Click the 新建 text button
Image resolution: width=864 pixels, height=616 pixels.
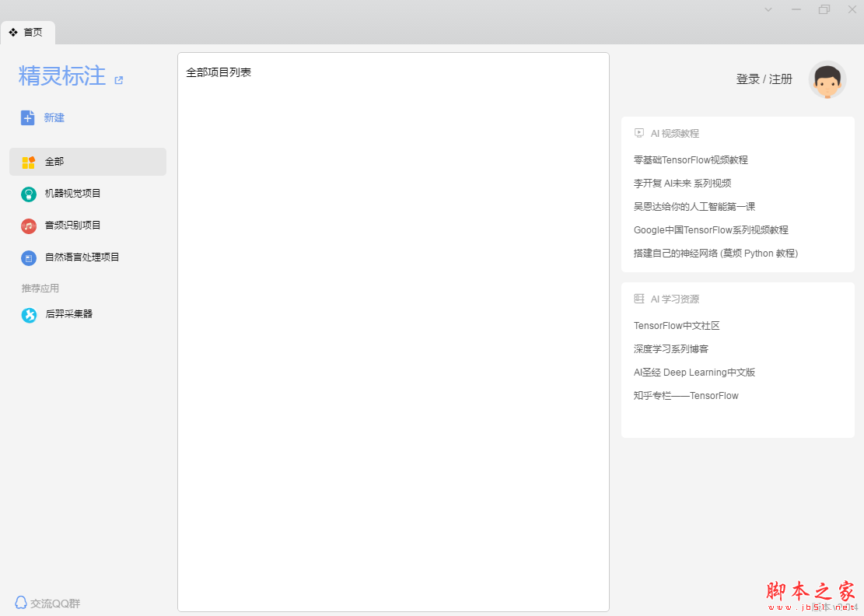pyautogui.click(x=54, y=117)
